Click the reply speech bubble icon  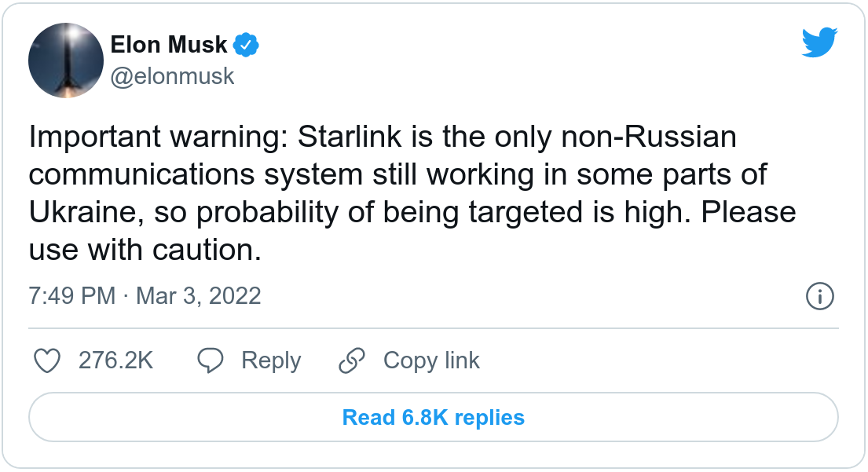[211, 360]
